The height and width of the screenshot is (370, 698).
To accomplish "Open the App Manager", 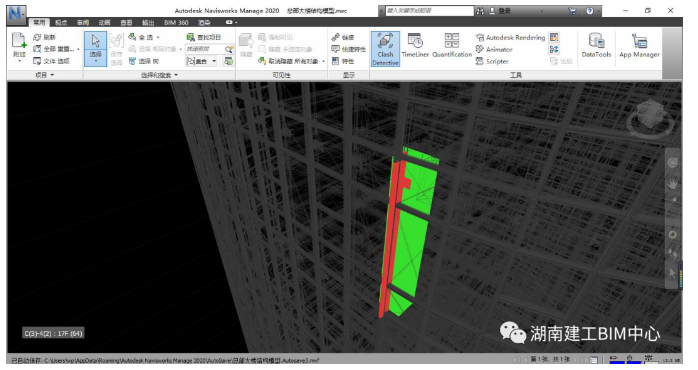I will coord(639,45).
